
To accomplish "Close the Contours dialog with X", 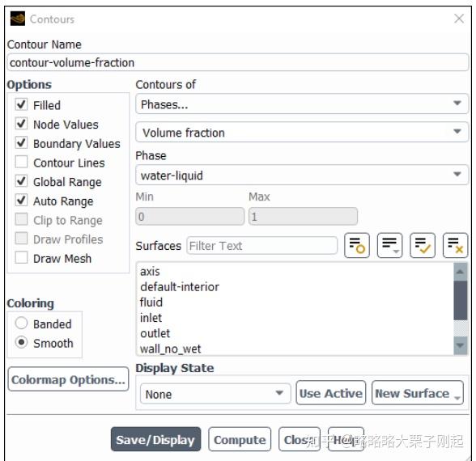I will pyautogui.click(x=459, y=19).
